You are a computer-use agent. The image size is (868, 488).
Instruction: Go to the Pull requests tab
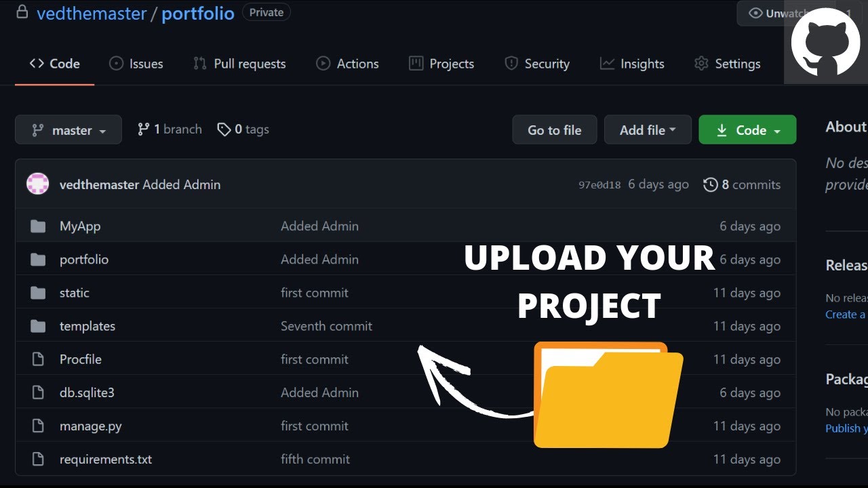click(x=239, y=64)
